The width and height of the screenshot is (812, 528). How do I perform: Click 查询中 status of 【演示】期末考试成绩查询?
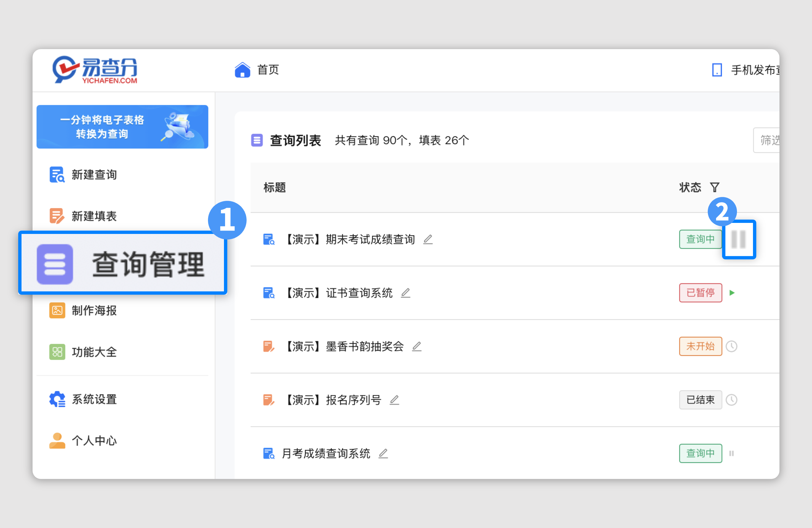tap(700, 239)
